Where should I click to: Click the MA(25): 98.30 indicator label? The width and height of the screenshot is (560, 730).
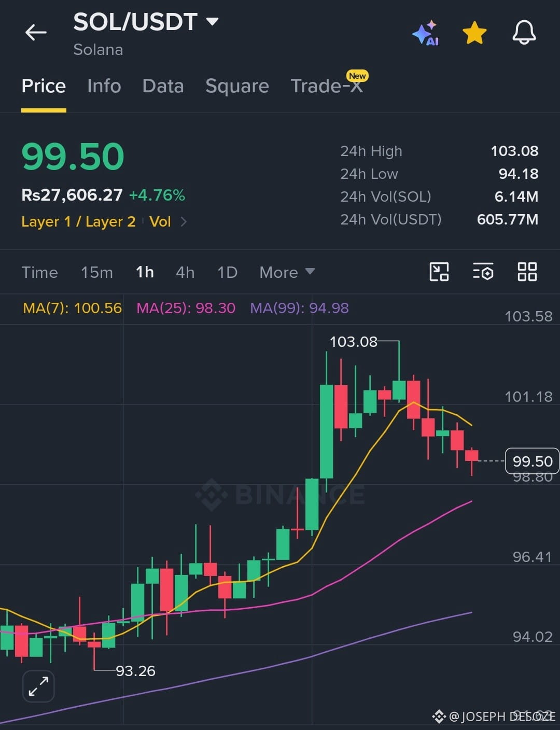[186, 308]
